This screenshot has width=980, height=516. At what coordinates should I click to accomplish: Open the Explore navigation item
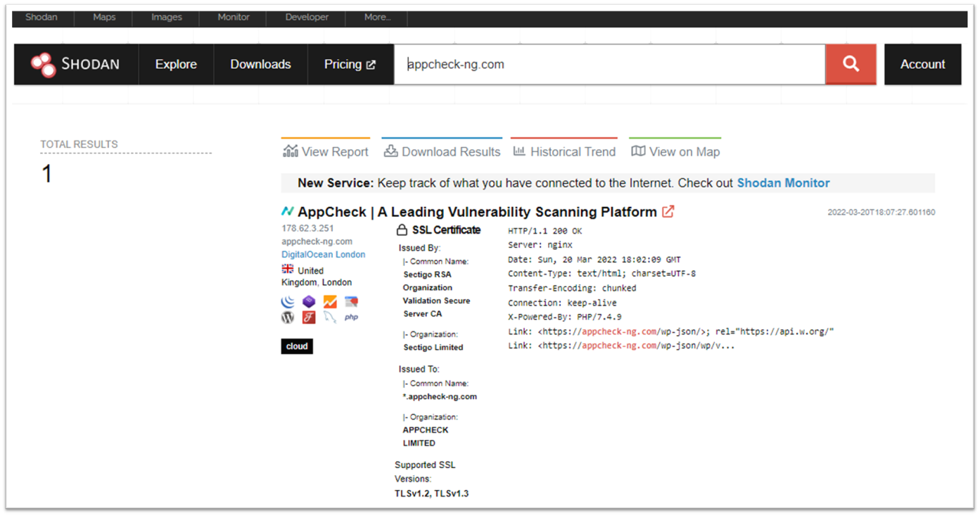(x=176, y=64)
